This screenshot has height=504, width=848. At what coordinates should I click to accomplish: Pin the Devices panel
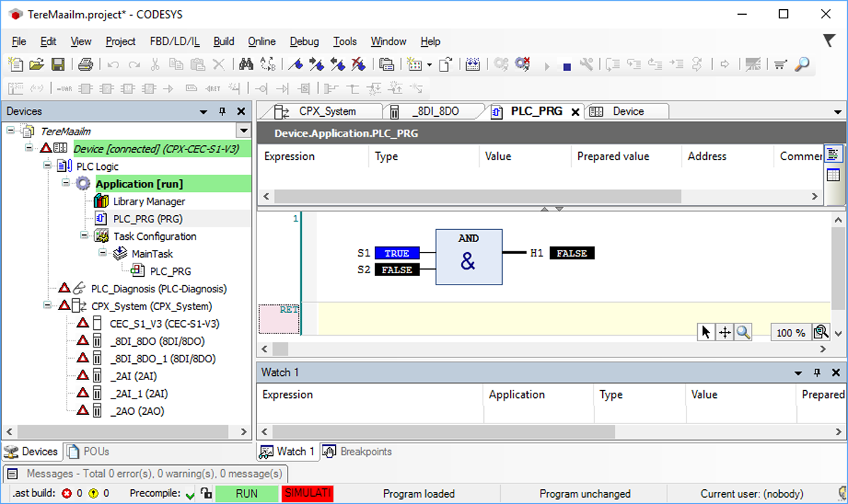coord(222,111)
